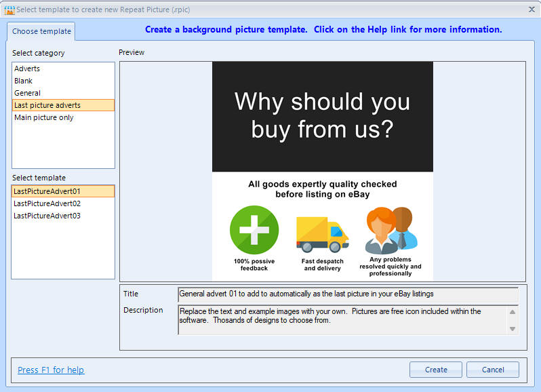Viewport: 541px width, 392px height.
Task: Click the 'Any problems resolved quickly' caption
Action: click(x=390, y=267)
